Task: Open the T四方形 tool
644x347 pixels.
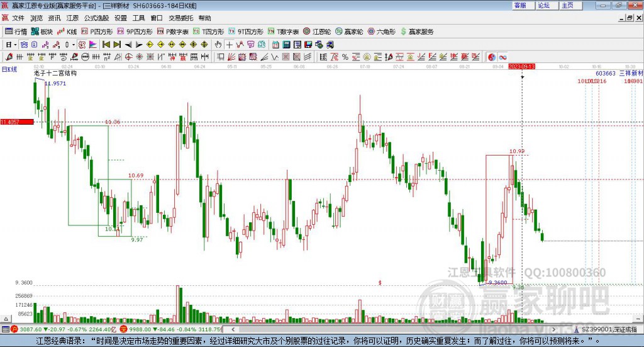Action: click(209, 31)
